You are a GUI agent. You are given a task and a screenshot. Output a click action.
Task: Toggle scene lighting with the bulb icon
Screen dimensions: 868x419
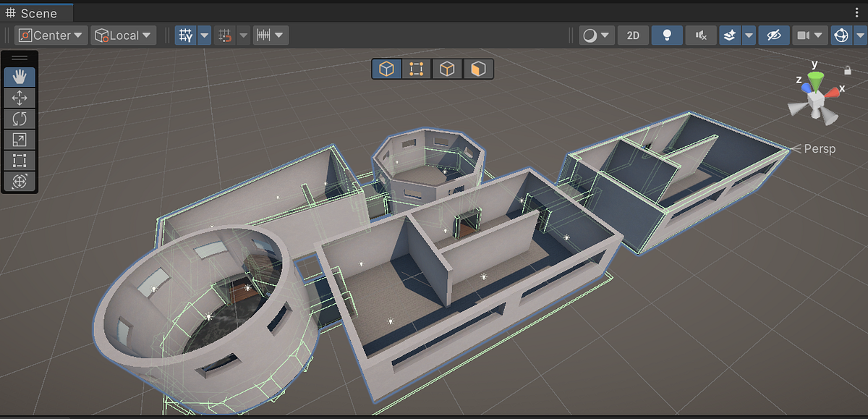point(666,35)
